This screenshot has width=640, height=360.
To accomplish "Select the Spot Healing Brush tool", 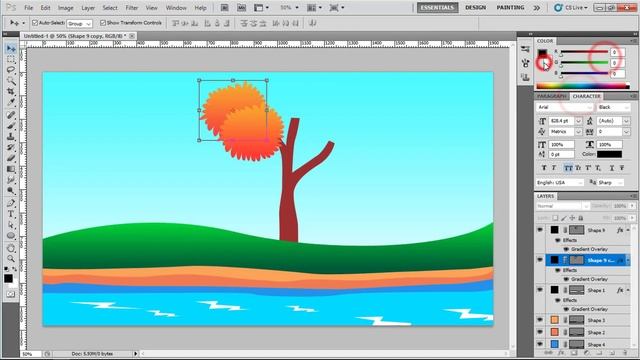I will pos(11,115).
